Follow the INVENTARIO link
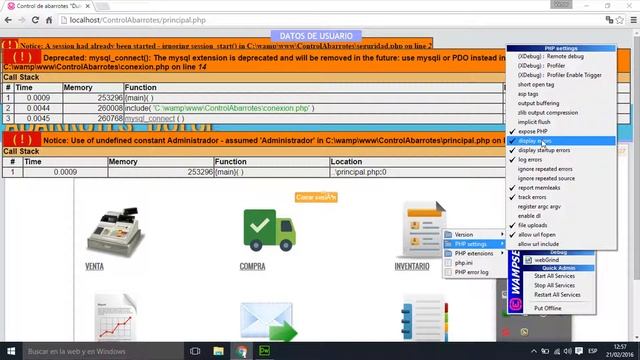This screenshot has height=360, width=640. [412, 267]
